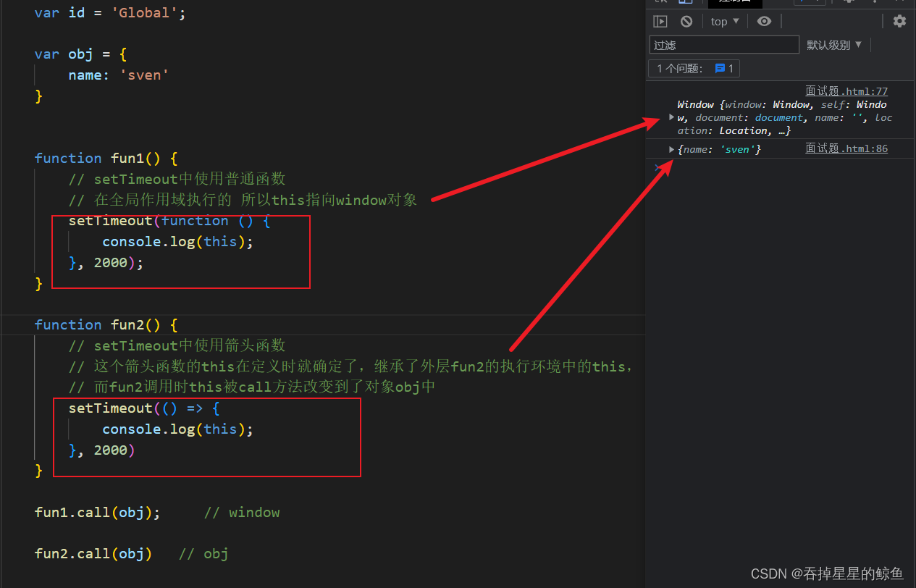Click the 'sven' value in console output

coord(737,149)
